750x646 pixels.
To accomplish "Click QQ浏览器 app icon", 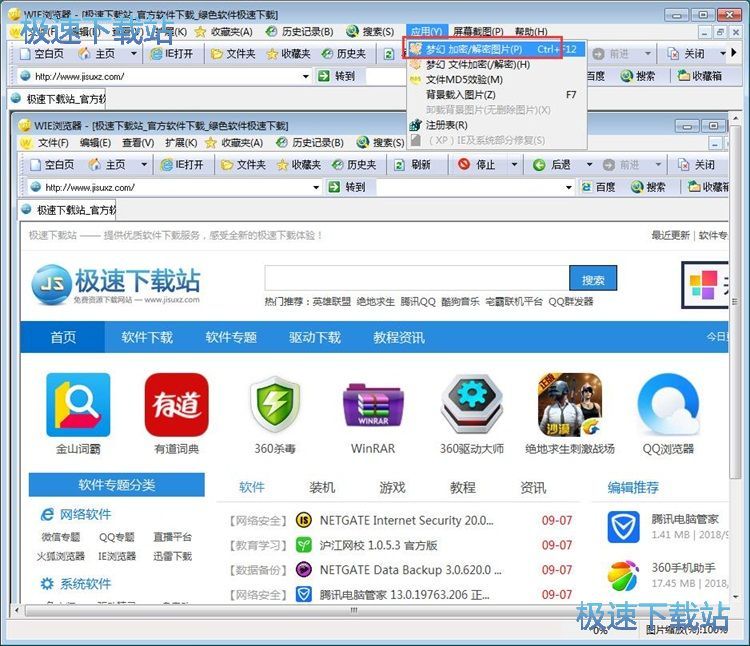I will click(x=668, y=405).
